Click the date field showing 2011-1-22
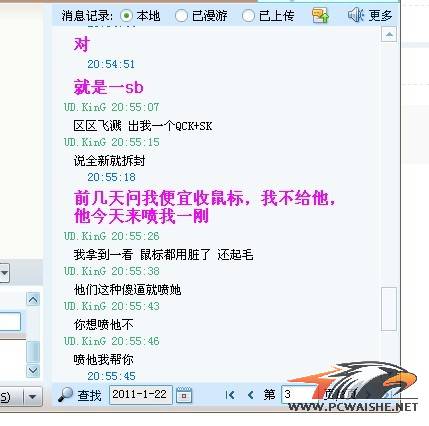The width and height of the screenshot is (429, 426). [140, 395]
